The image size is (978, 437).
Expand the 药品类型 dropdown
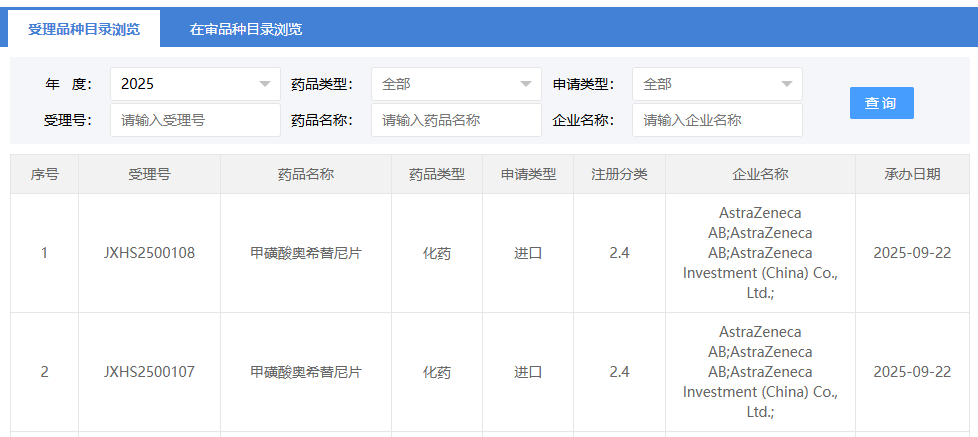point(456,84)
